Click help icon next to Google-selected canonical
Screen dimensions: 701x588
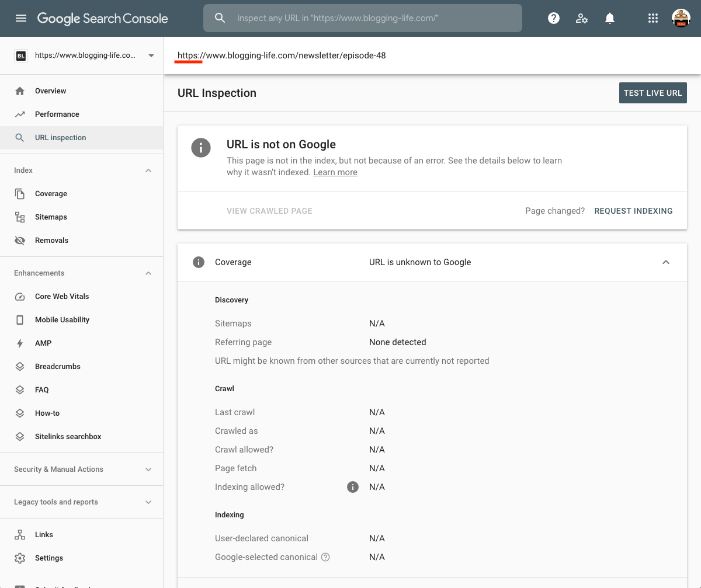point(325,557)
